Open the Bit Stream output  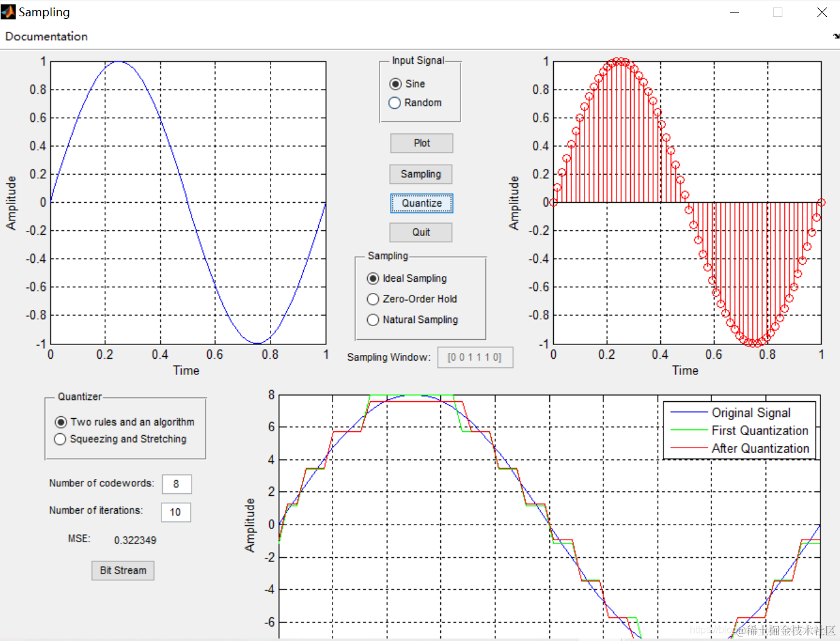(x=123, y=571)
